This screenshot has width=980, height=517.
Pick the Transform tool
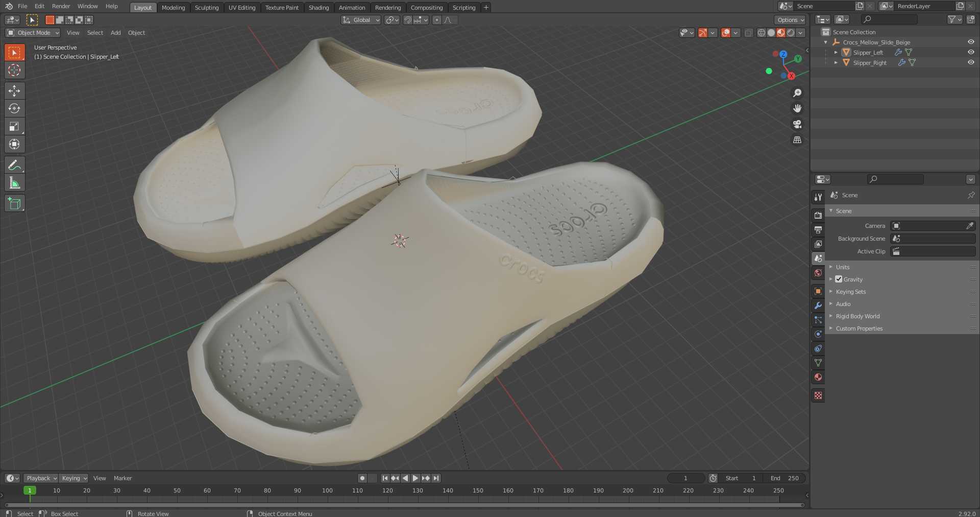click(14, 144)
